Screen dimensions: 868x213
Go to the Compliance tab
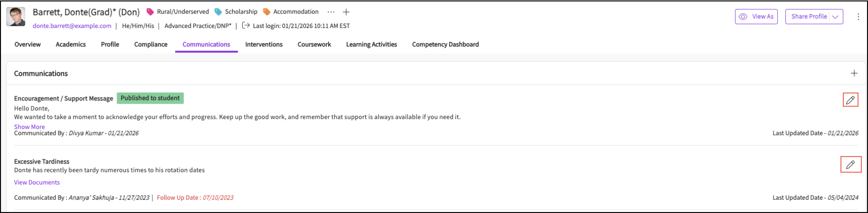tap(151, 44)
